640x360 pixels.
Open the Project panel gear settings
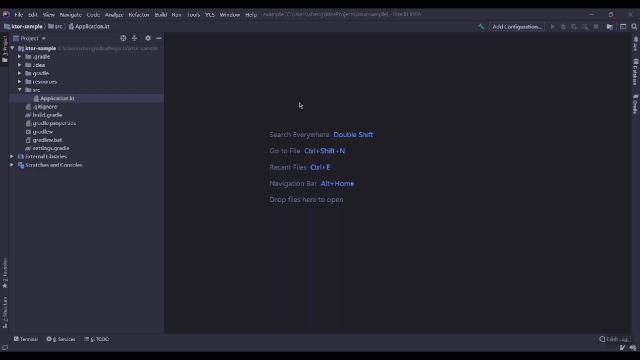point(148,38)
